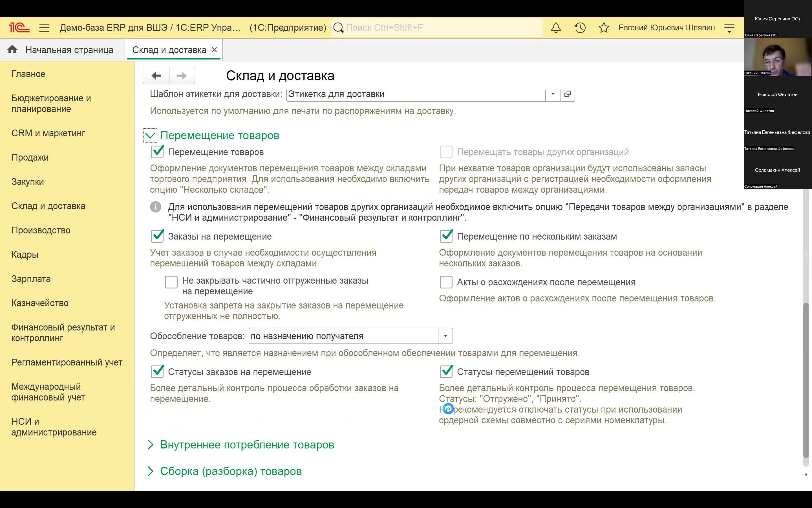Select Евгений Шляпин video thumbnail
The width and height of the screenshot is (812, 508).
coord(778,57)
